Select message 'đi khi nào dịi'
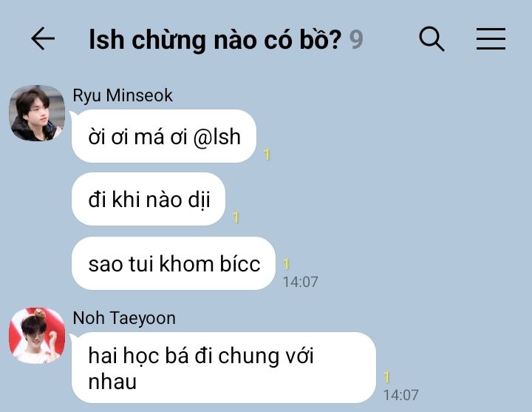Screen dimensions: 532x412 click(149, 199)
